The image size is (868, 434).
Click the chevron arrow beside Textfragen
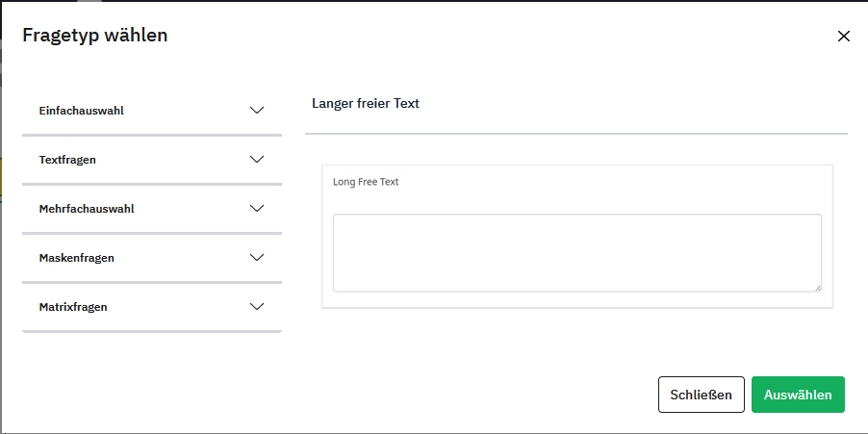click(257, 160)
